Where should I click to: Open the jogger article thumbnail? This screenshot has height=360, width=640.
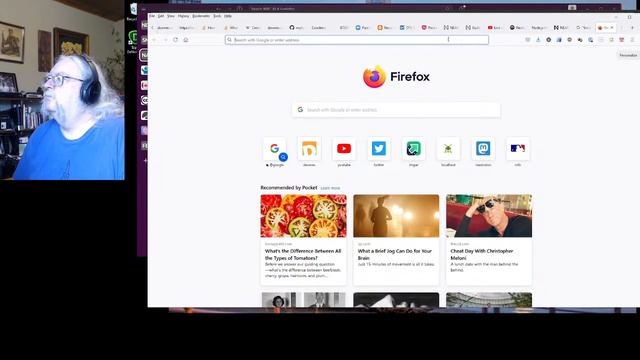coord(396,216)
